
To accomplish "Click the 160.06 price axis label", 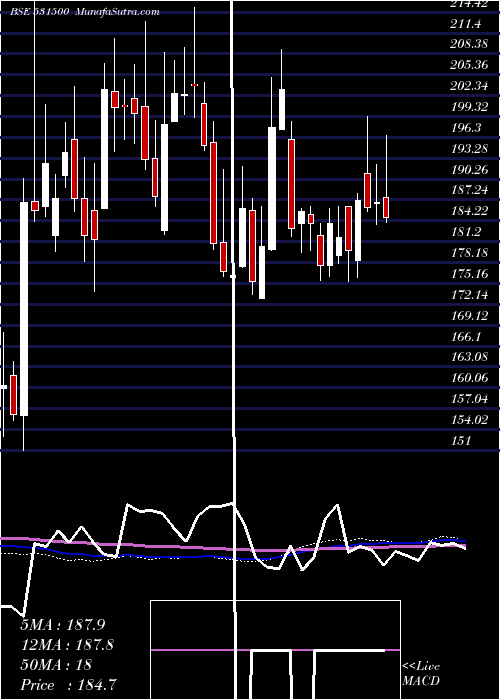I will (x=470, y=378).
